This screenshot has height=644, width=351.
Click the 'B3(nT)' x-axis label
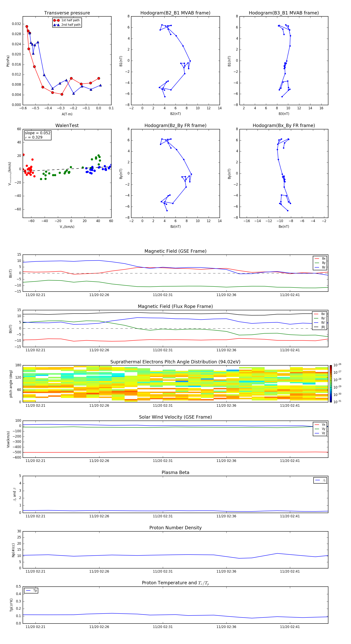(x=284, y=114)
